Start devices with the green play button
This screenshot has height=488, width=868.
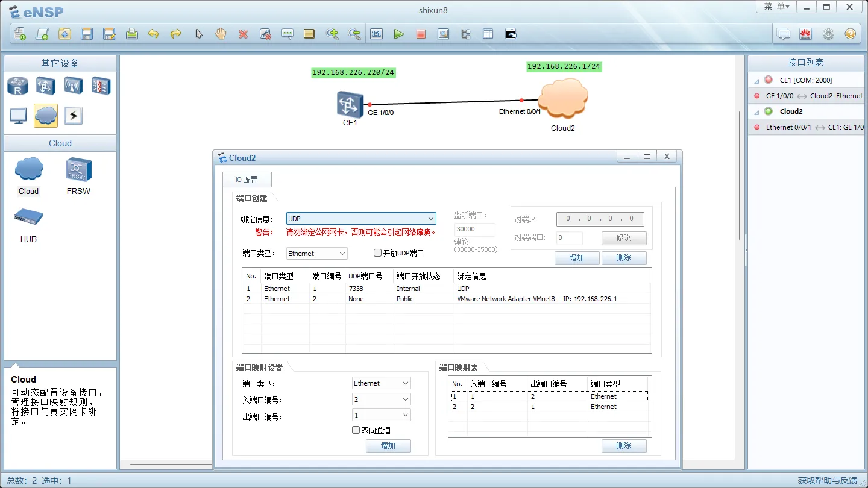click(x=398, y=34)
